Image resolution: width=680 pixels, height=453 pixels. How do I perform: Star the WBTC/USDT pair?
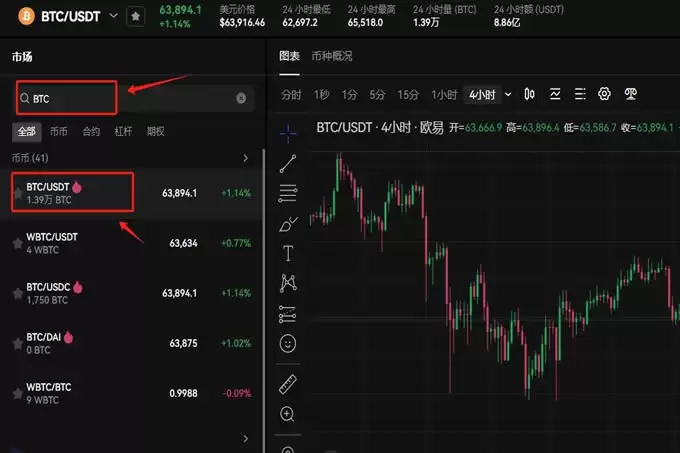tap(17, 243)
